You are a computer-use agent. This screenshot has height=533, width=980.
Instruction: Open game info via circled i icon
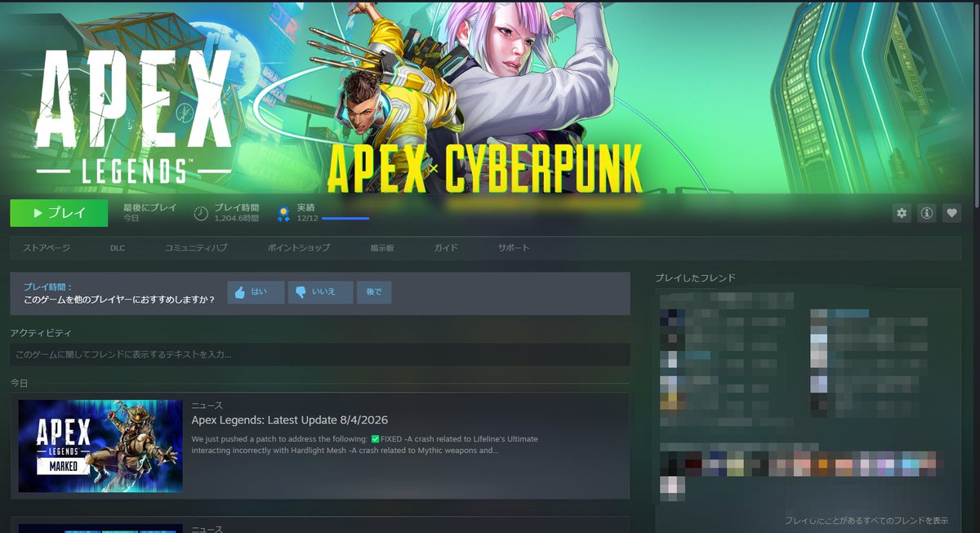(927, 213)
